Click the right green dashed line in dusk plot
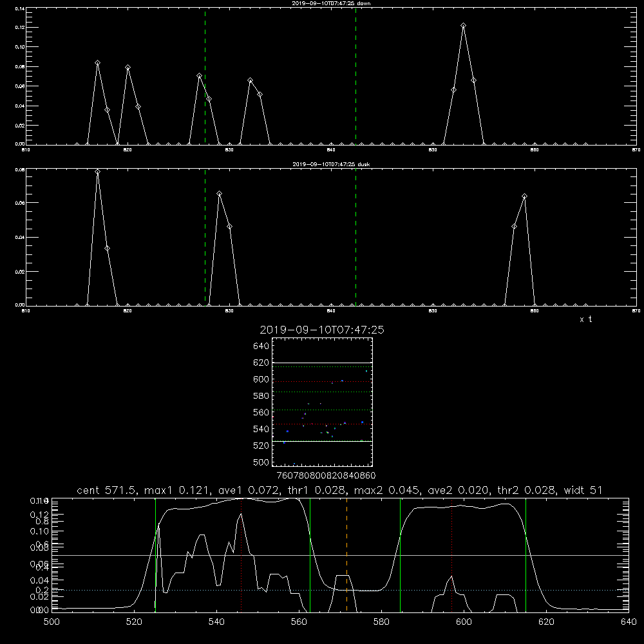 355,238
